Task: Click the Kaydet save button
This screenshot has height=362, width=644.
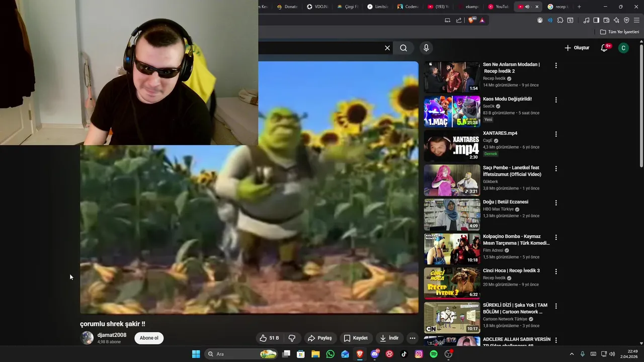Action: 356,338
